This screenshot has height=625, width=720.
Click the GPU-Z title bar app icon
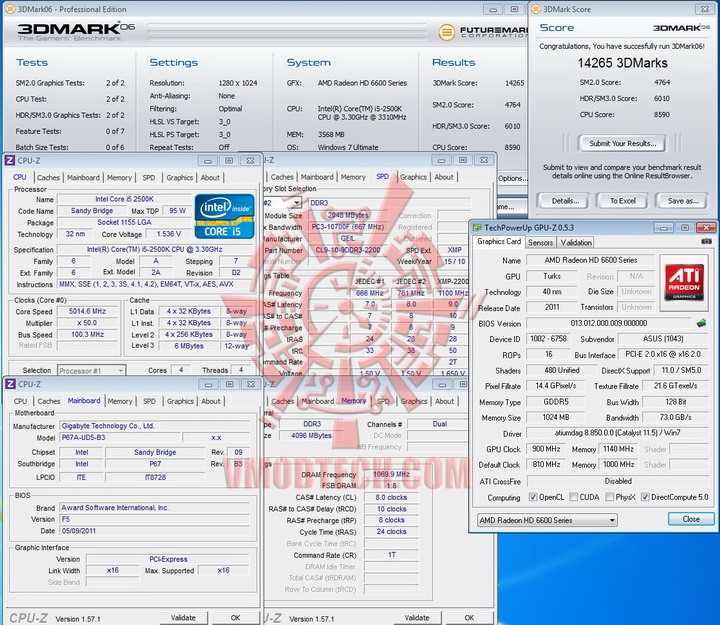point(478,228)
